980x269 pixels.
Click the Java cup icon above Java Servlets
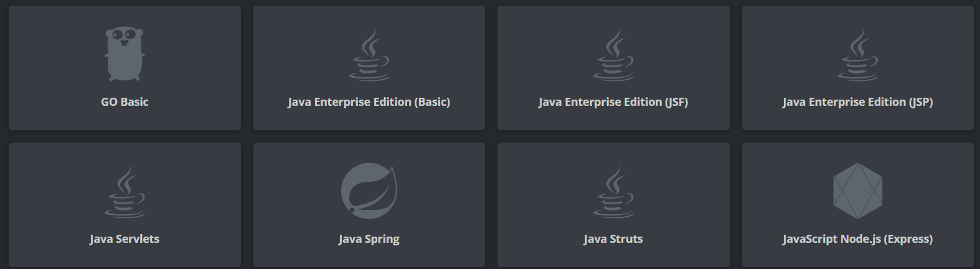(125, 192)
